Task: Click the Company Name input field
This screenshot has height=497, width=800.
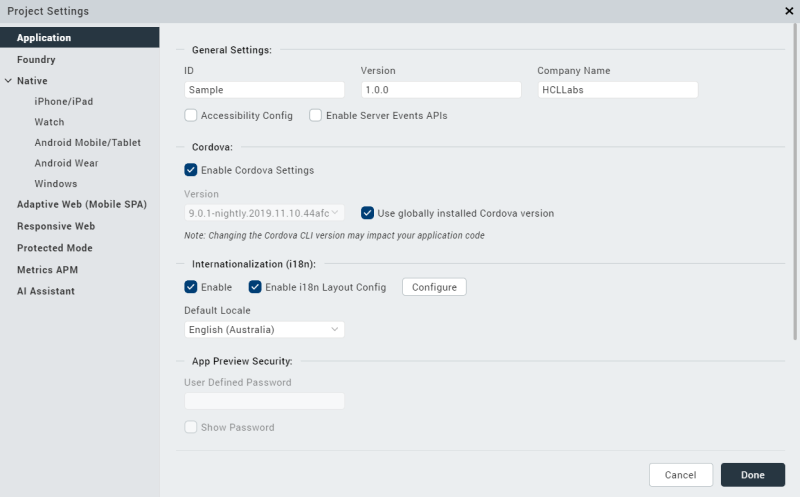Action: pos(617,90)
